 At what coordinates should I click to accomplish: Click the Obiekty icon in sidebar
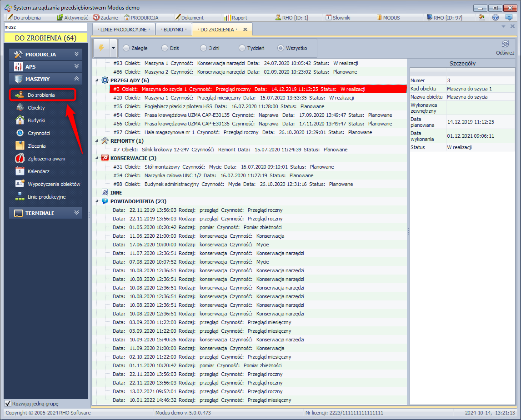20,108
